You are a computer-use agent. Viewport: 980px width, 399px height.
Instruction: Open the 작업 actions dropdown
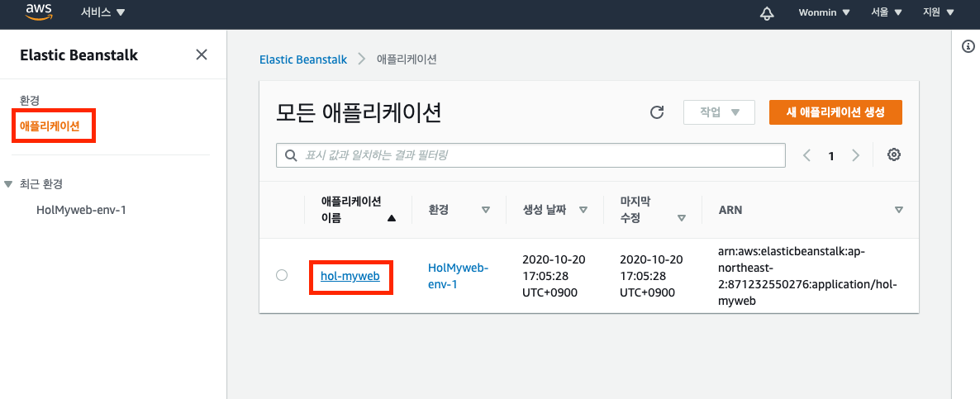(x=720, y=112)
